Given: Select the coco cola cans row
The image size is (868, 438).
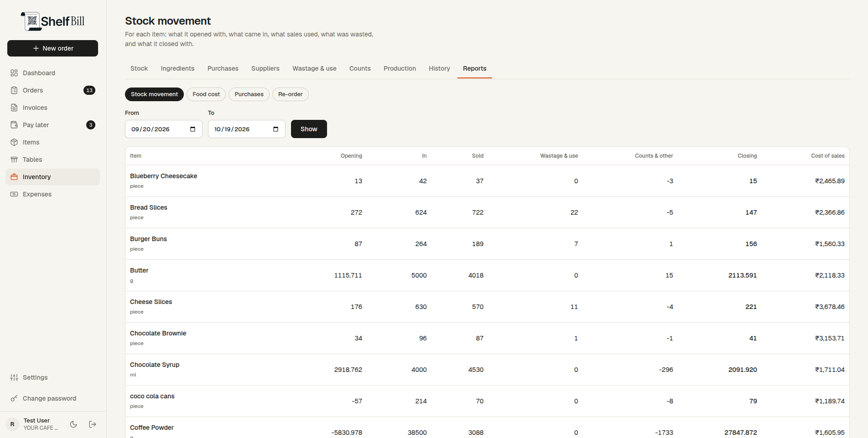Looking at the screenshot, I should coord(487,401).
